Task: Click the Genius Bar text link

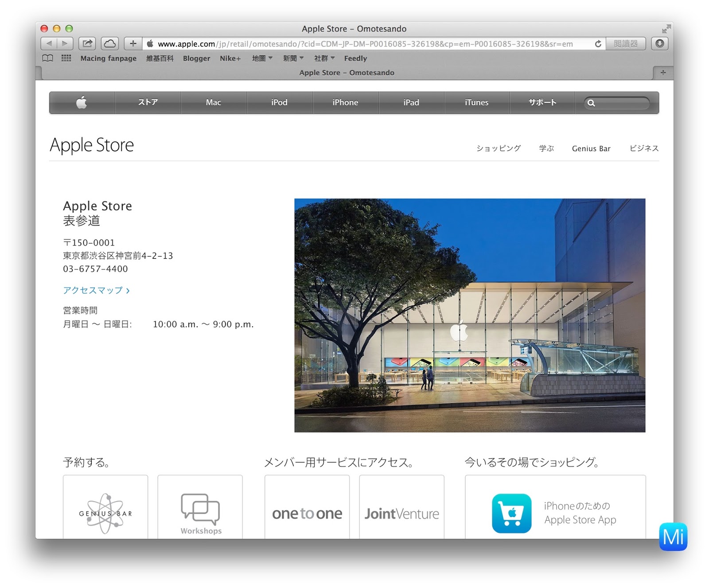Action: [591, 148]
